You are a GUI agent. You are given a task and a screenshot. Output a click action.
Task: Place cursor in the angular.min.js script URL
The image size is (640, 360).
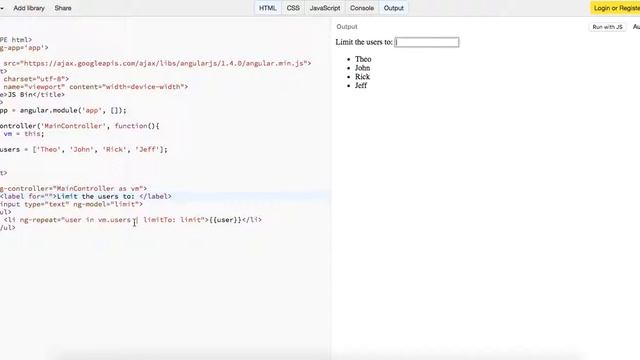click(163, 63)
